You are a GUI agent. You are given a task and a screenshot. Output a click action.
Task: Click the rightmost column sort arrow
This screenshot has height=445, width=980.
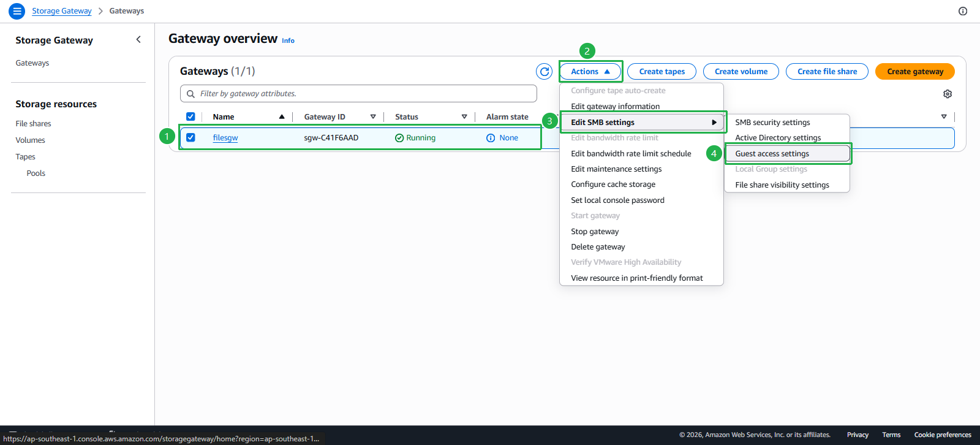coord(944,116)
